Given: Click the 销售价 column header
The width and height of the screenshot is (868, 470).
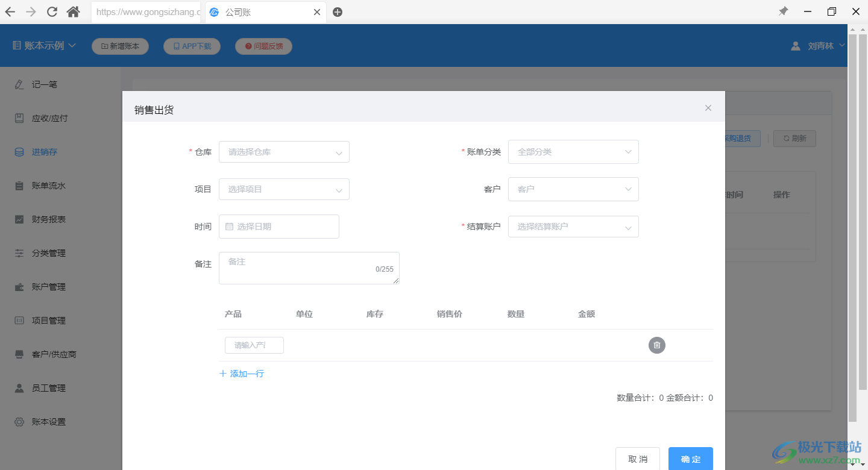Looking at the screenshot, I should 450,314.
